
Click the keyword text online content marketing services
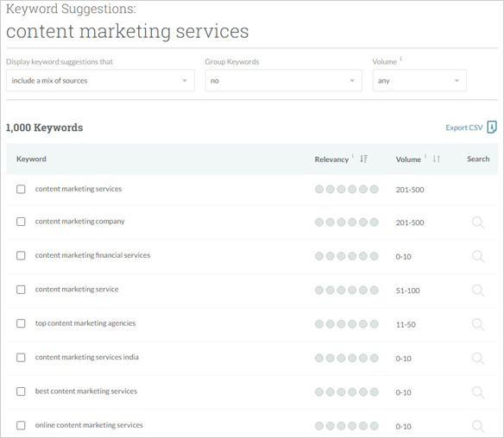[89, 425]
